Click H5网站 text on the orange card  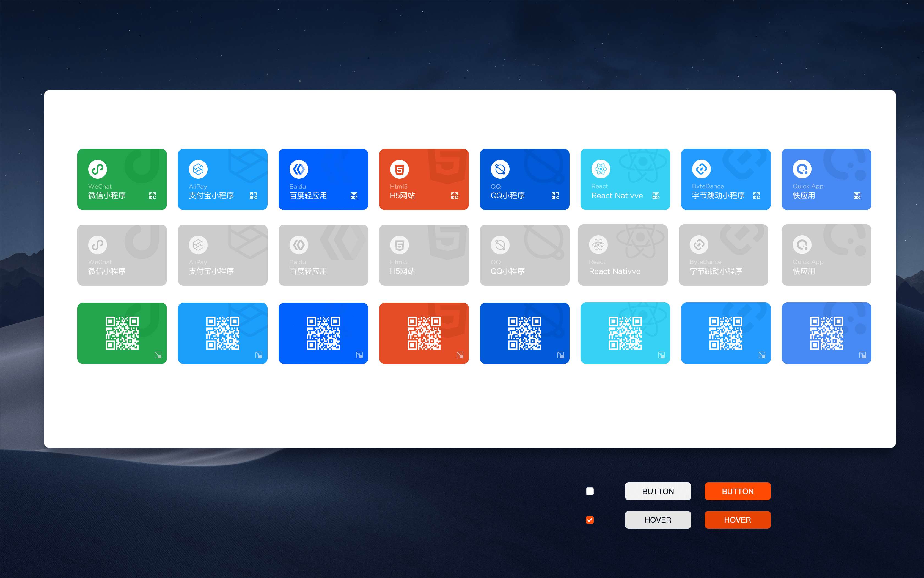402,196
